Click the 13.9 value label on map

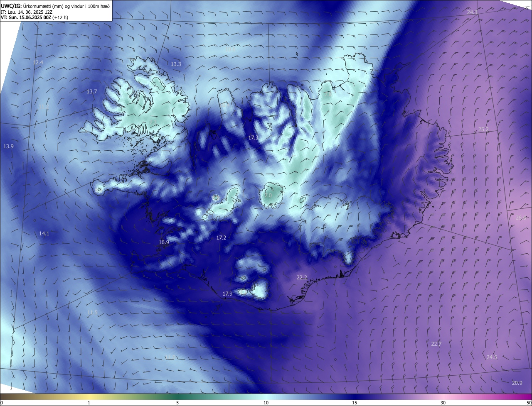point(9,146)
